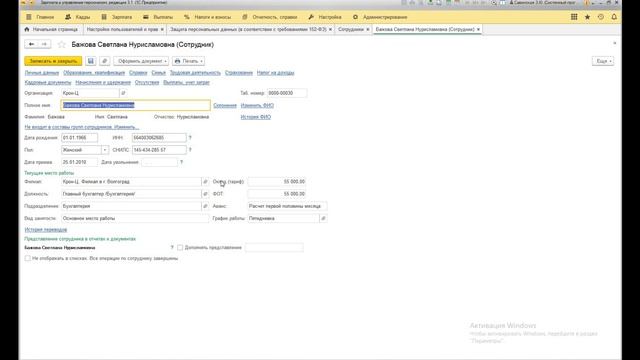Image resolution: width=640 pixels, height=360 pixels.
Task: Close the Сотрудники tab
Action: [x=367, y=29]
